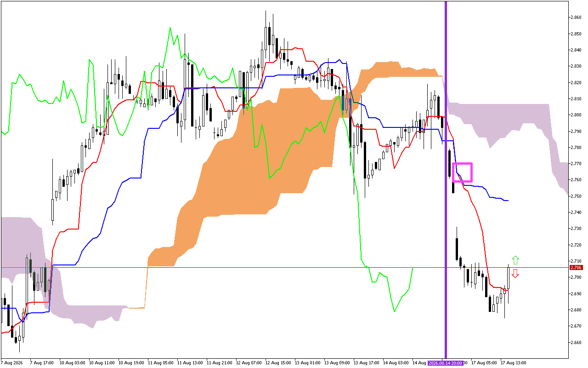Select the 17 Aug 05:00 time label

tap(484, 363)
